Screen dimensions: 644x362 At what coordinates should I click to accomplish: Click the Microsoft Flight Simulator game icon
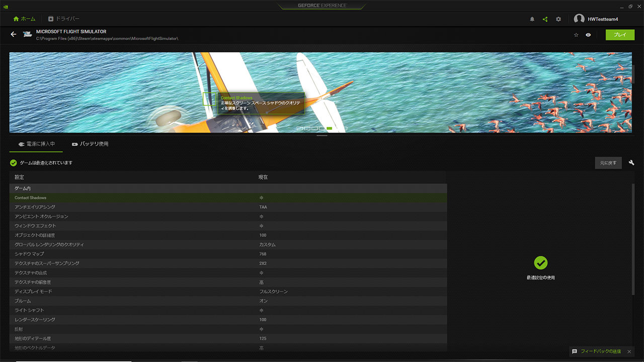coord(27,35)
